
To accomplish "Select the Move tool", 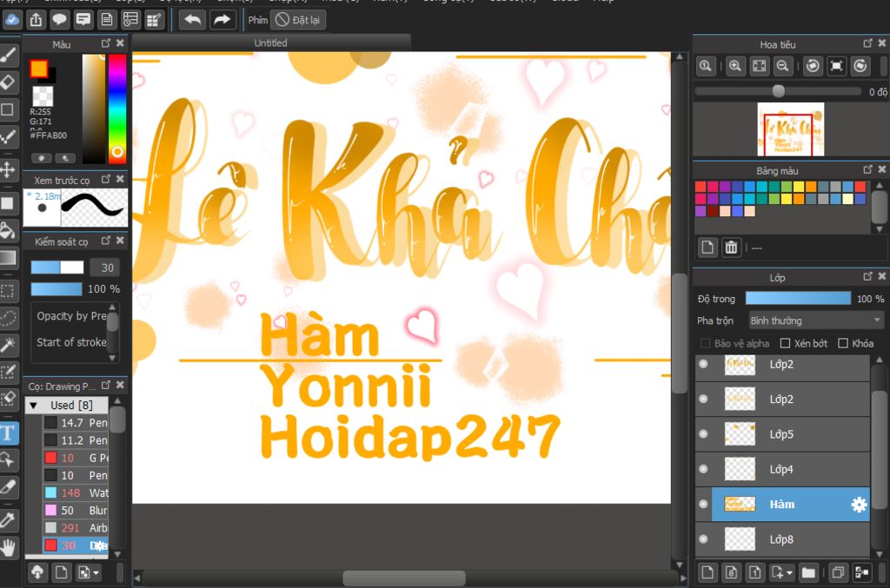I will (x=7, y=169).
